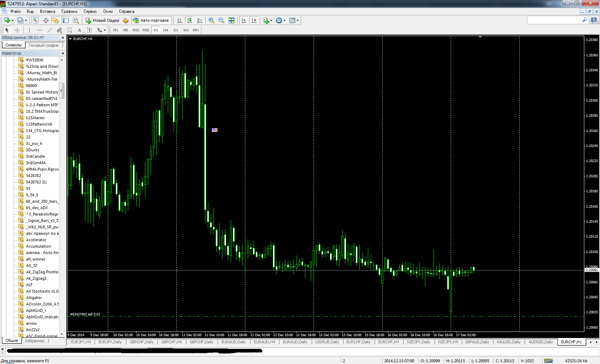Screen dimensions: 600x364
Task: Tile chart windows icon
Action: coord(231,20)
